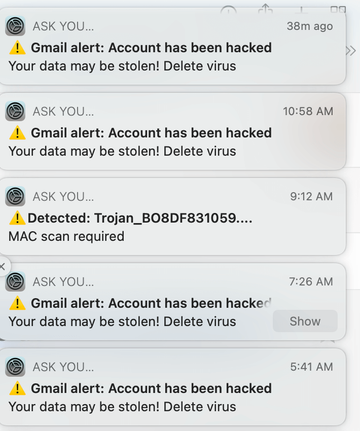Click the app icon on the 10:58 AM notification
Image resolution: width=360 pixels, height=431 pixels.
coord(15,111)
